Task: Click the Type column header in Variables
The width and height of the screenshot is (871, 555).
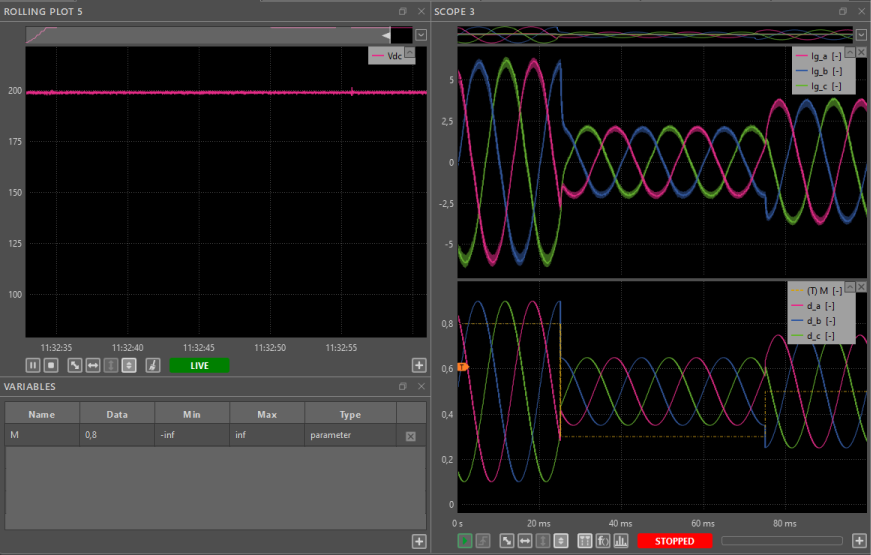Action: [x=350, y=414]
